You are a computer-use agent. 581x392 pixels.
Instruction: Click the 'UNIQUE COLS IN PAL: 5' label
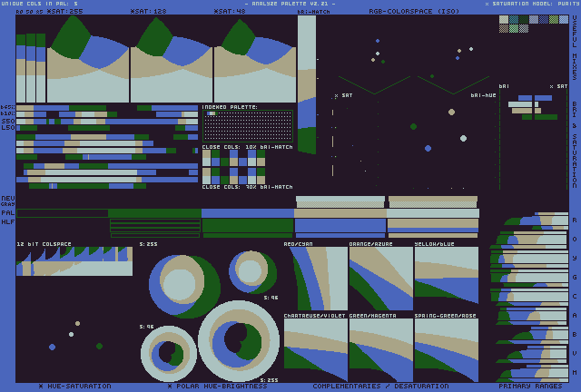[x=40, y=4]
